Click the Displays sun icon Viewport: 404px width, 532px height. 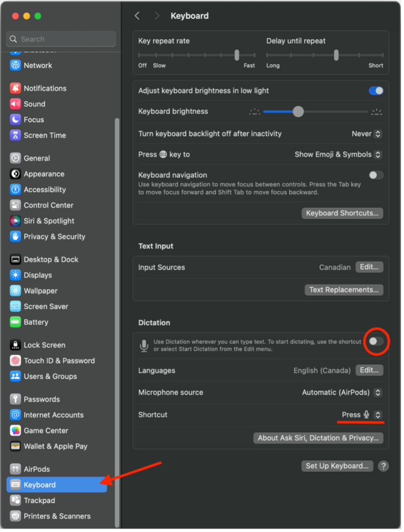(15, 276)
